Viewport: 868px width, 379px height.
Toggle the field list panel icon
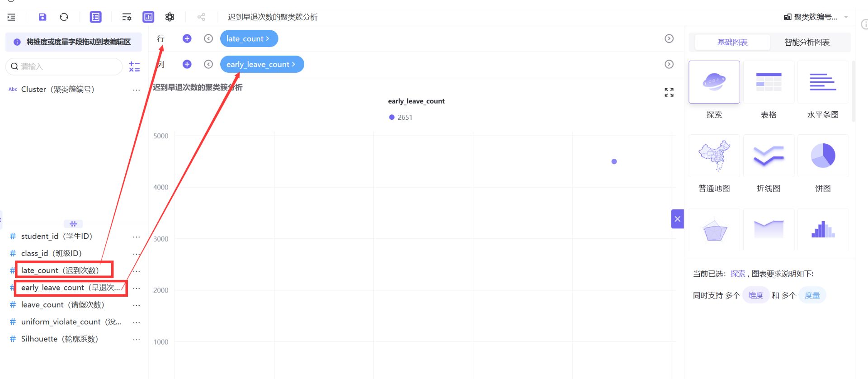tap(95, 17)
